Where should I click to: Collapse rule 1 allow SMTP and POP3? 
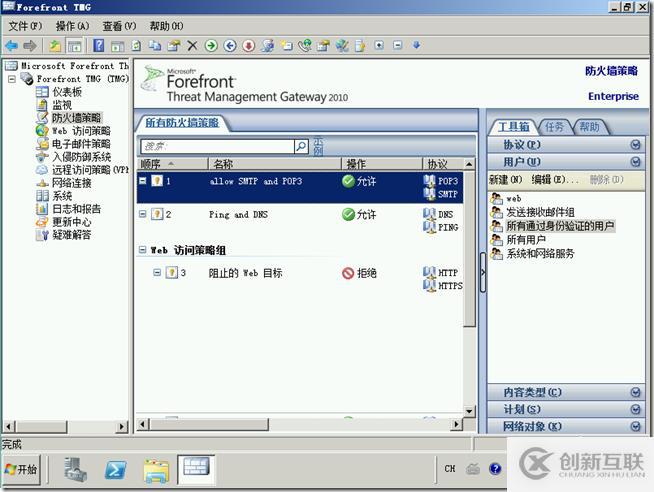[143, 181]
